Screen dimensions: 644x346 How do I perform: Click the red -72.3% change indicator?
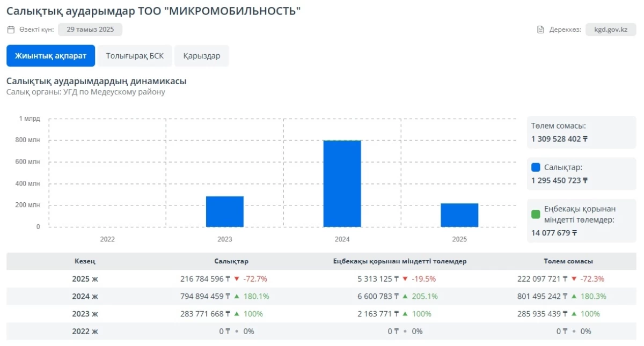click(588, 279)
